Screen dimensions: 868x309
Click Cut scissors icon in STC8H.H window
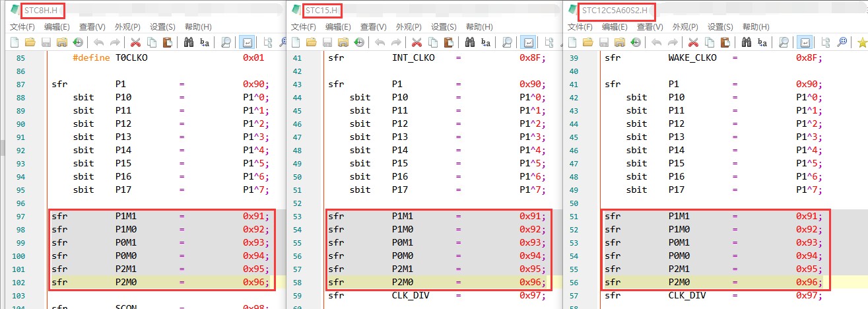coord(136,42)
